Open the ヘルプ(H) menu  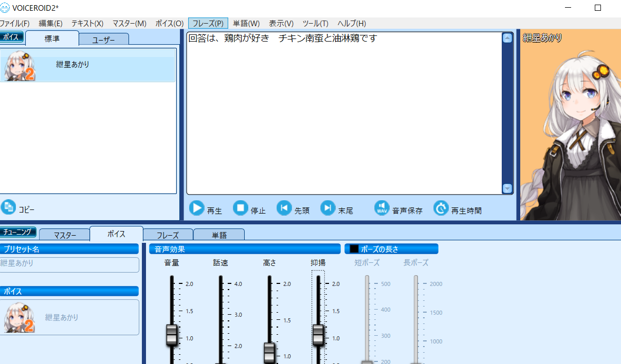coord(352,24)
